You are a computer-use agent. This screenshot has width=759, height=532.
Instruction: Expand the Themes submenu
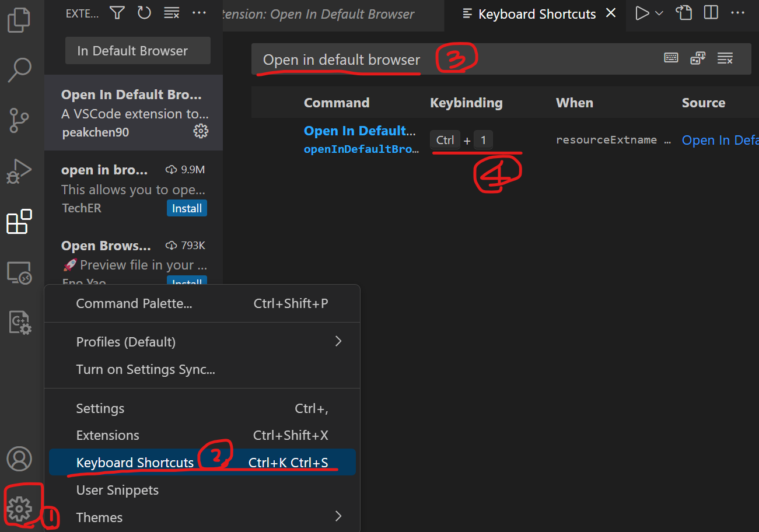point(202,517)
